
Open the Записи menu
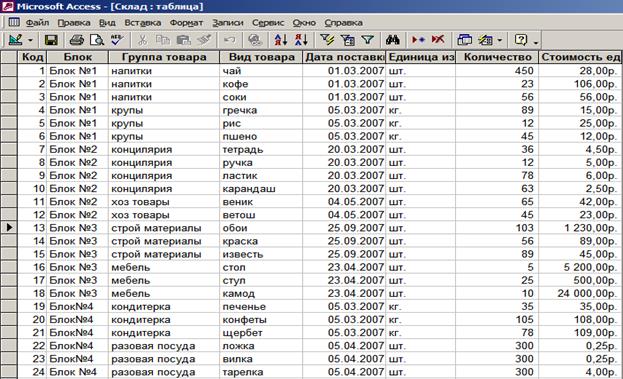coord(228,23)
